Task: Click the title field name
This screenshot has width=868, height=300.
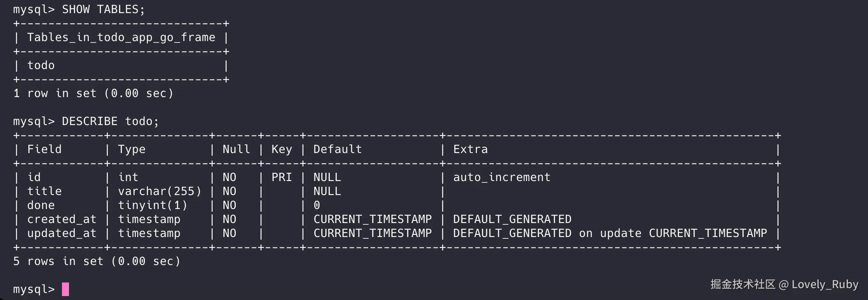Action: click(44, 192)
